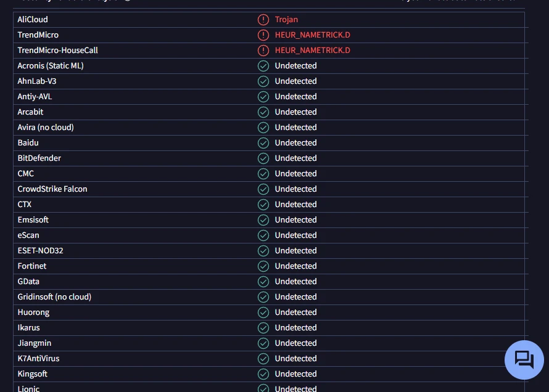Viewport: 549px width, 392px height.
Task: Click the Emsisoft engine name
Action: (33, 220)
